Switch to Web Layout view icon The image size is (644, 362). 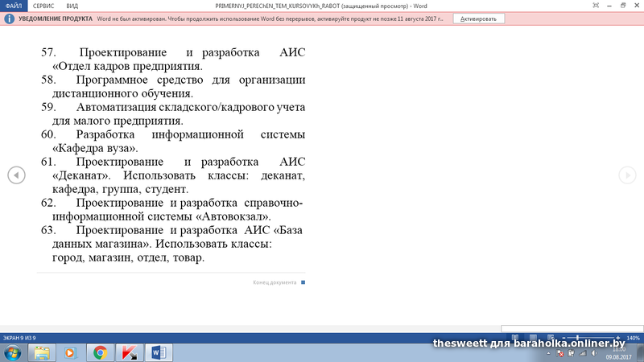(551, 338)
